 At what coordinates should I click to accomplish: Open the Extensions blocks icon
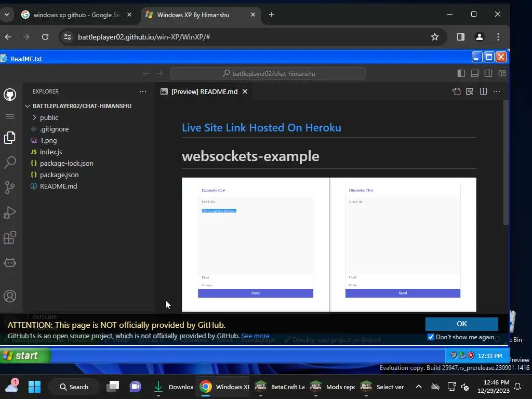click(x=10, y=237)
